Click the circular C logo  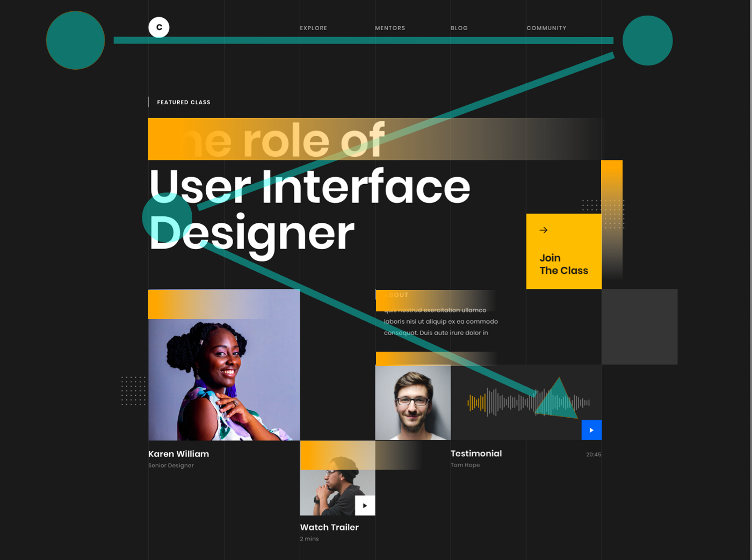coord(159,27)
